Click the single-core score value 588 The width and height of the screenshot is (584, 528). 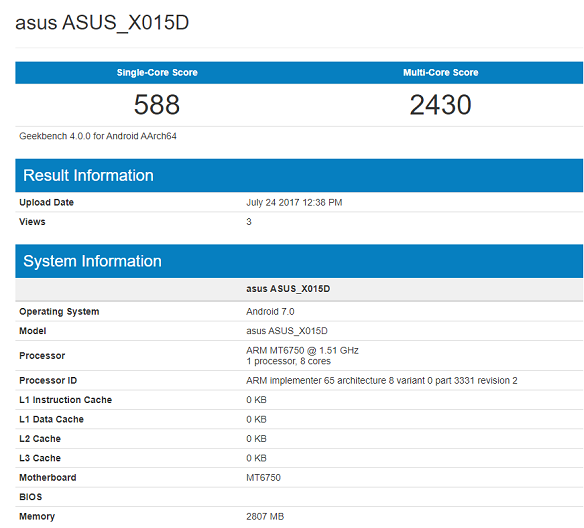click(157, 105)
